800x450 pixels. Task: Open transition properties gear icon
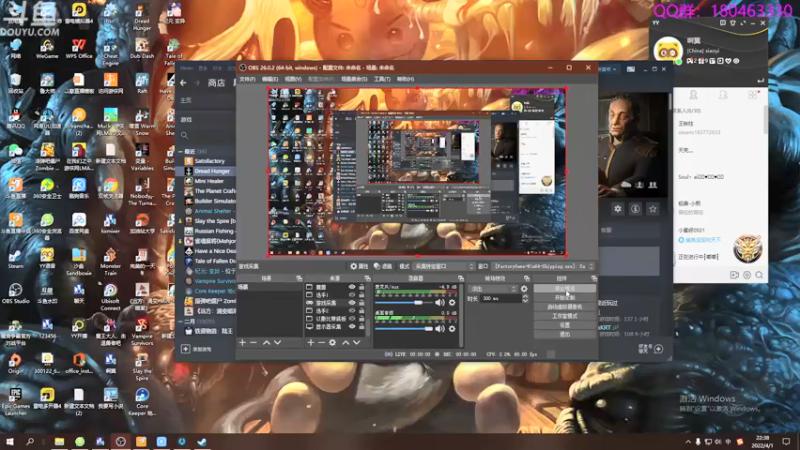coord(524,289)
